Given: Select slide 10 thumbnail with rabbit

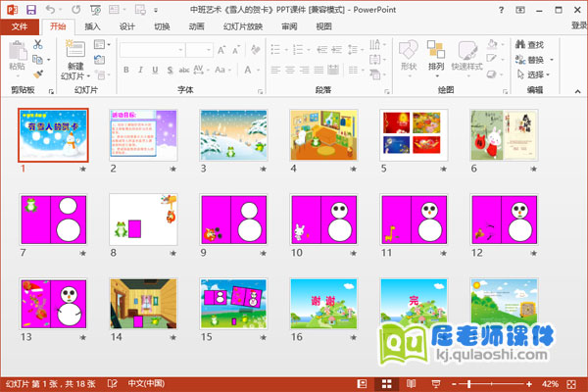Looking at the screenshot, I should pos(322,219).
